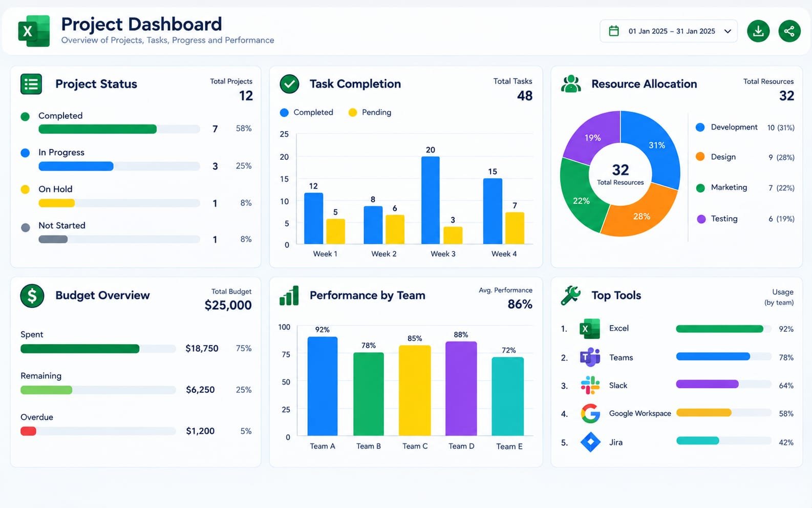Toggle the Testing legend dot

click(x=701, y=219)
